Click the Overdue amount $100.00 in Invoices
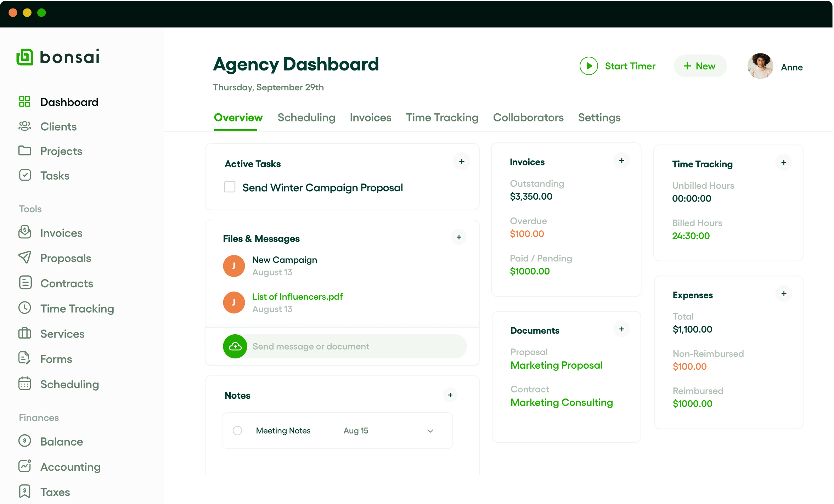Screen dimensions: 834x504 click(527, 234)
